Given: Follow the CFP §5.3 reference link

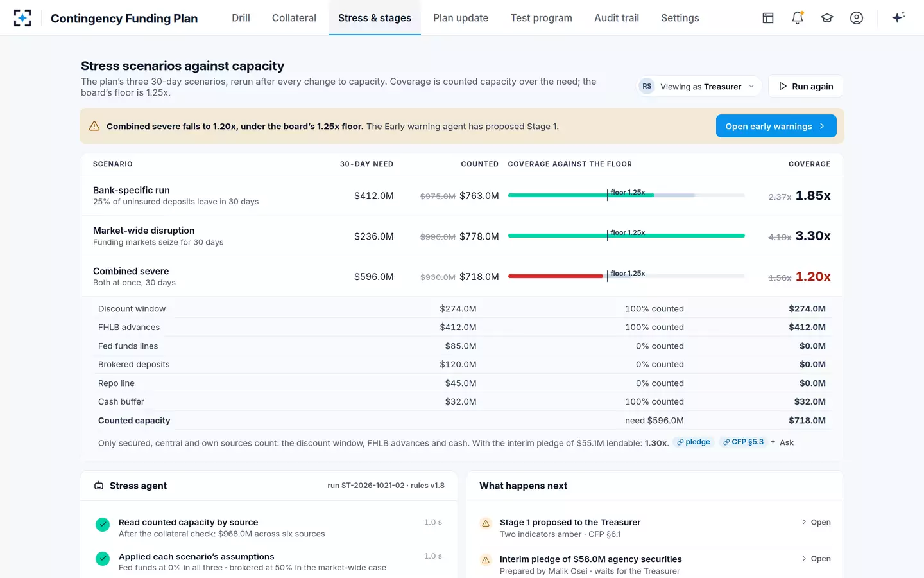Looking at the screenshot, I should click(743, 442).
